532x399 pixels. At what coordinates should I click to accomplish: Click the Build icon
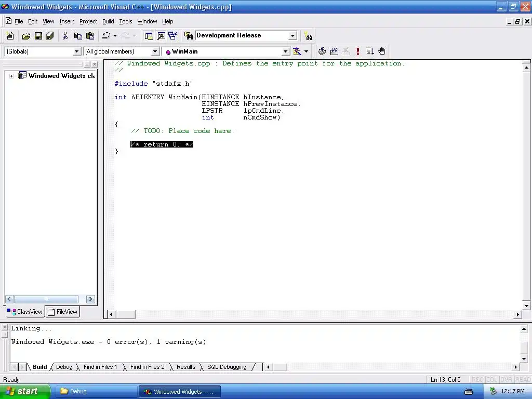[x=334, y=51]
